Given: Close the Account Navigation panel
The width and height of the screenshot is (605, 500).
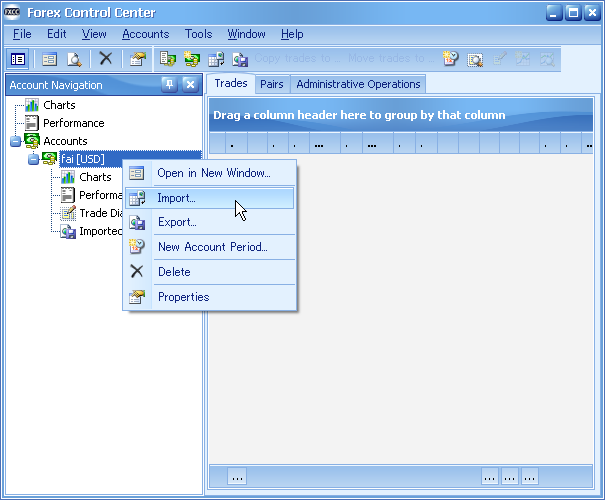Looking at the screenshot, I should pyautogui.click(x=190, y=84).
